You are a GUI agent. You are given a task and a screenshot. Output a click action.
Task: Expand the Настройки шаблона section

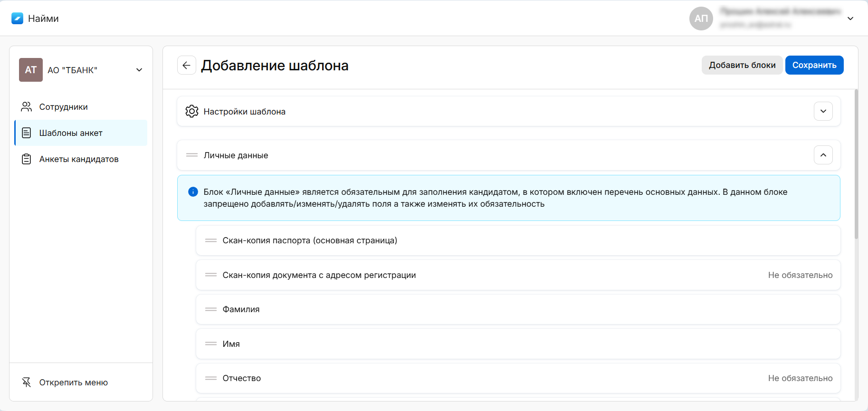coord(823,111)
